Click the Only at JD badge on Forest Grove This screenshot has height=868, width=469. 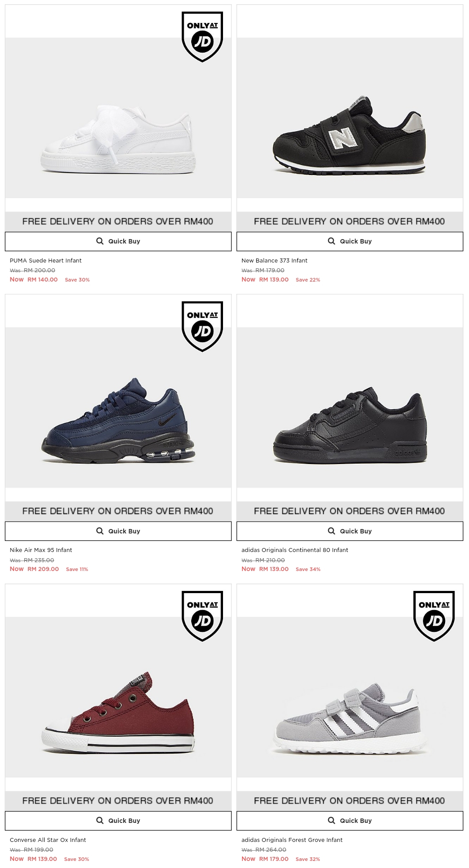pyautogui.click(x=434, y=616)
